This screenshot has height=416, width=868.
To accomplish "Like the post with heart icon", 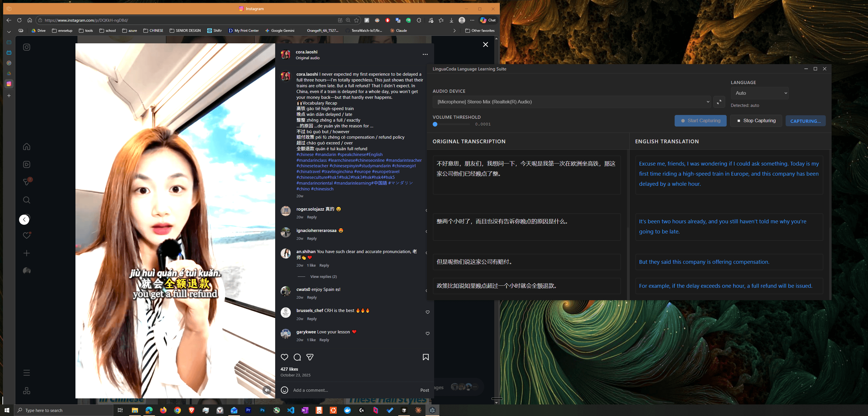I will coord(284,357).
